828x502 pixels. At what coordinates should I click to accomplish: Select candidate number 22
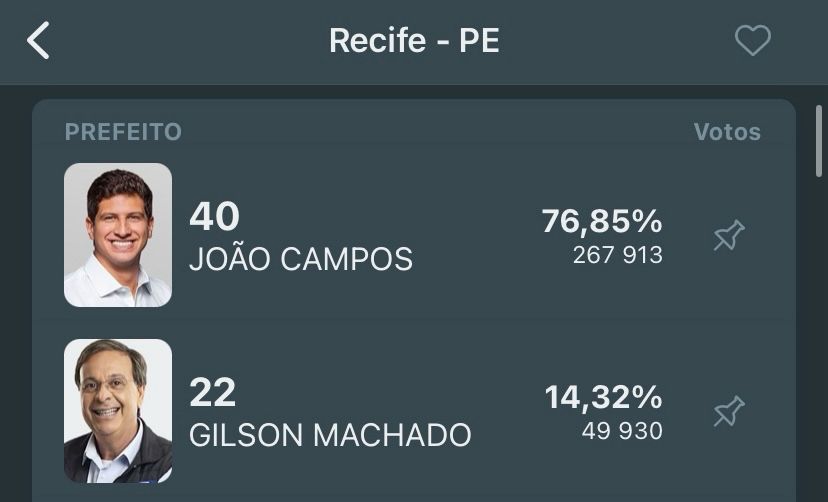tap(212, 393)
